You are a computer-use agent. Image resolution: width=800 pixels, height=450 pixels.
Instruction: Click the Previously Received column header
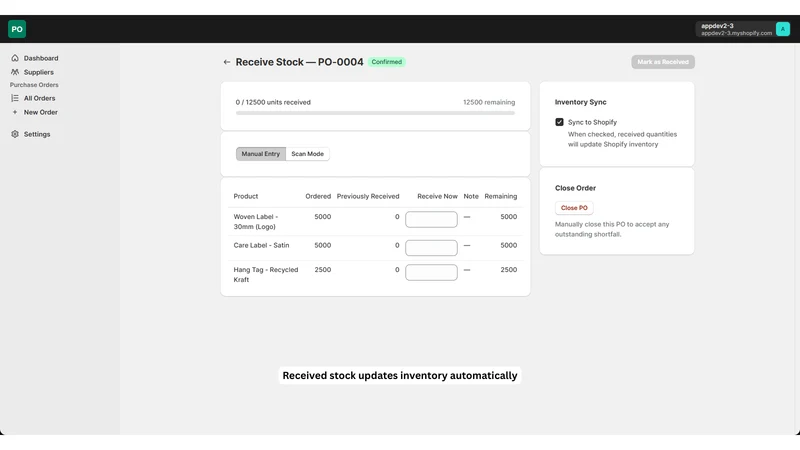point(368,196)
